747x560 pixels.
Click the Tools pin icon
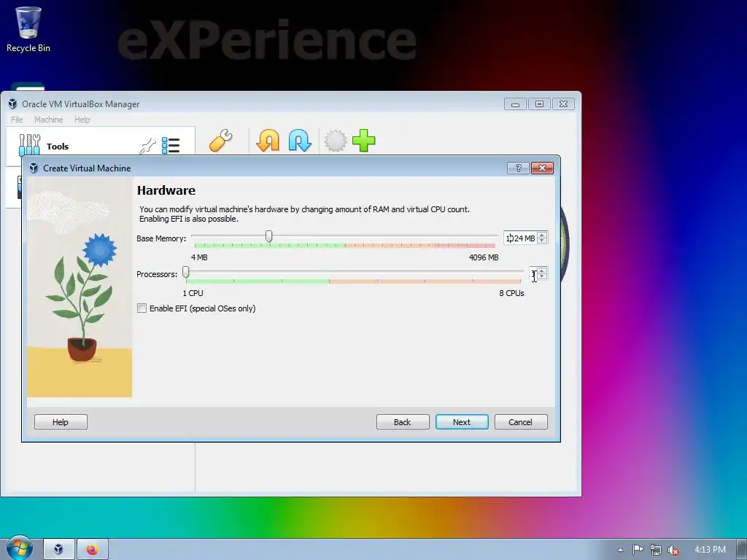point(147,146)
